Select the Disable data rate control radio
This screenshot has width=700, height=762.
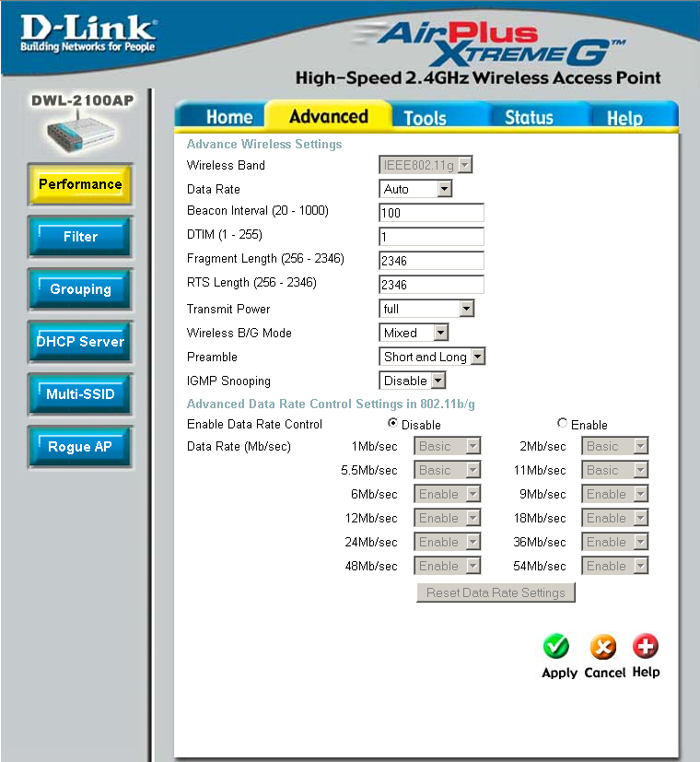(392, 423)
